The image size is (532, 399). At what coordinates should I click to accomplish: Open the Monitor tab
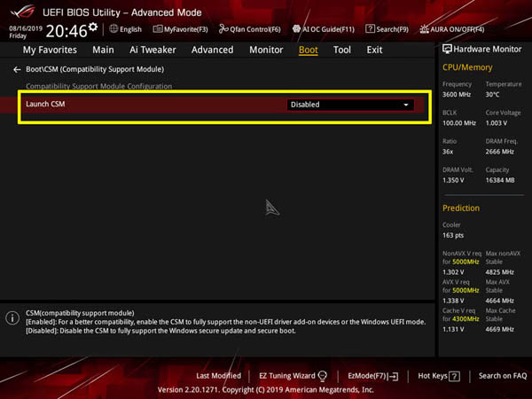pyautogui.click(x=266, y=50)
